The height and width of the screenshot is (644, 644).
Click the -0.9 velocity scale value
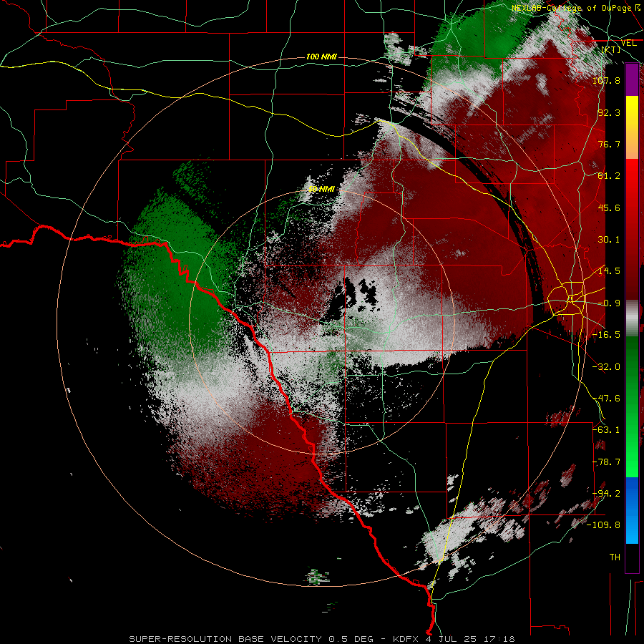[x=609, y=303]
